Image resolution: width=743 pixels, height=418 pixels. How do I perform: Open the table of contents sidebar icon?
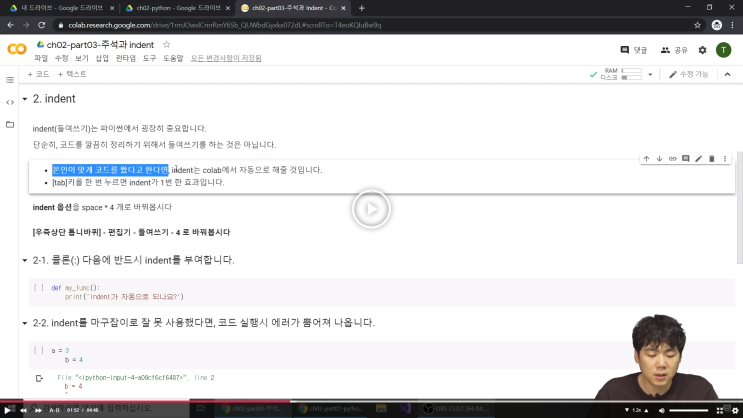10,80
